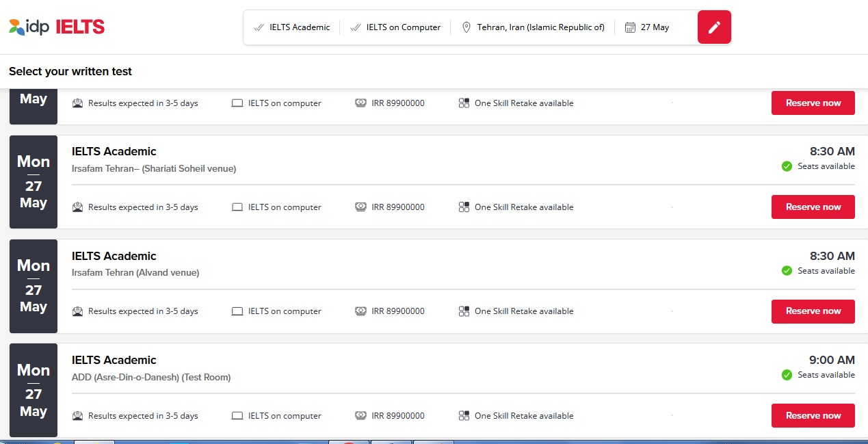Image resolution: width=868 pixels, height=444 pixels.
Task: Click the Mon 27 May date block for Asre-Din-o-Danesh
Action: (34, 390)
